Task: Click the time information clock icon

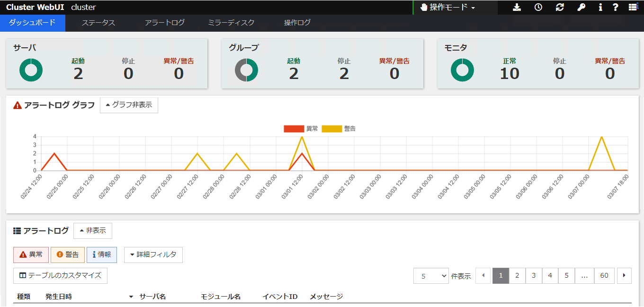Action: [538, 7]
